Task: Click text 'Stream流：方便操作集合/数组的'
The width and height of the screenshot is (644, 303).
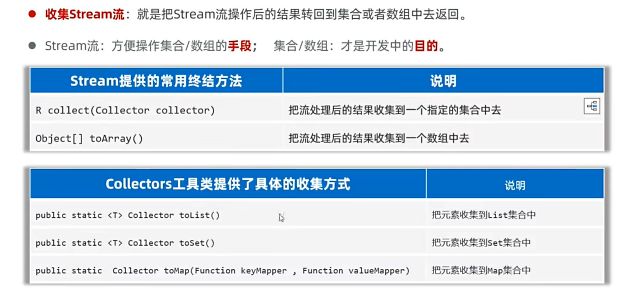Action: pos(136,46)
